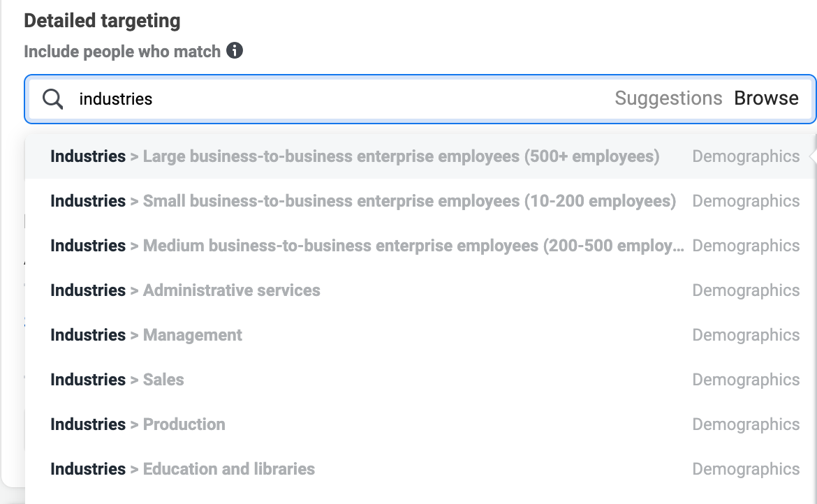Open the Browse tab
This screenshot has width=817, height=504.
click(766, 98)
